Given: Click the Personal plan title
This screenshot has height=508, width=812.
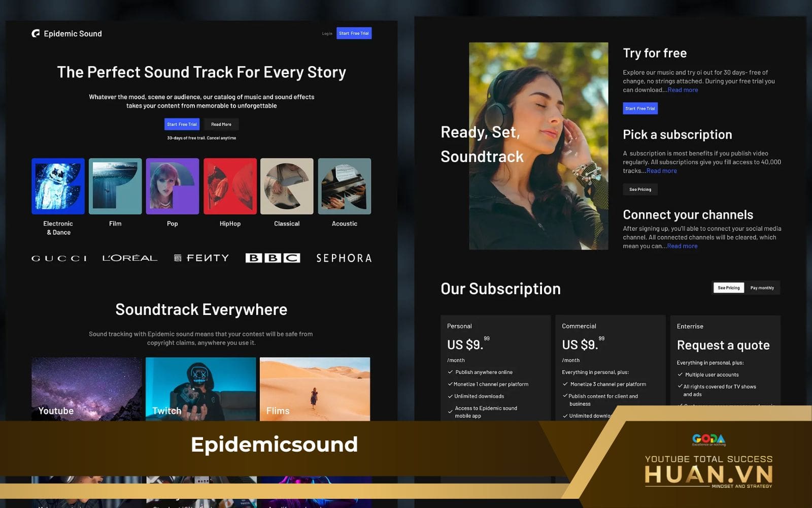Looking at the screenshot, I should tap(459, 326).
